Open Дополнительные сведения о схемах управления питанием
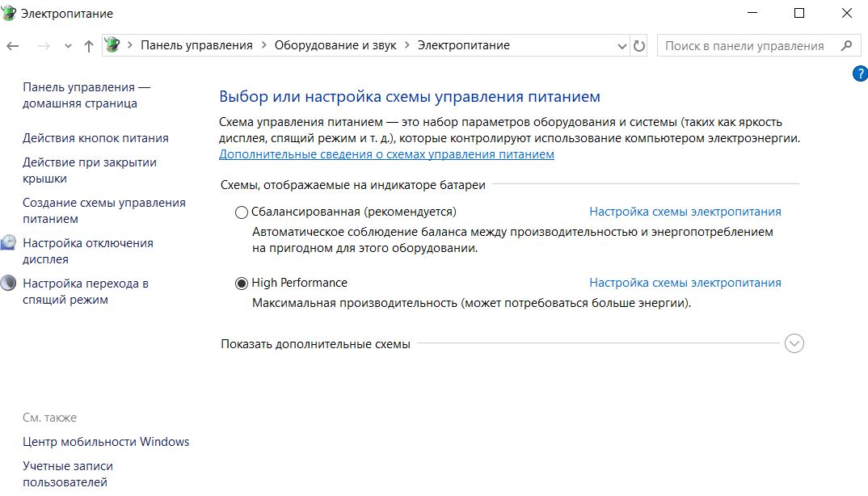868x496 pixels. [x=386, y=154]
